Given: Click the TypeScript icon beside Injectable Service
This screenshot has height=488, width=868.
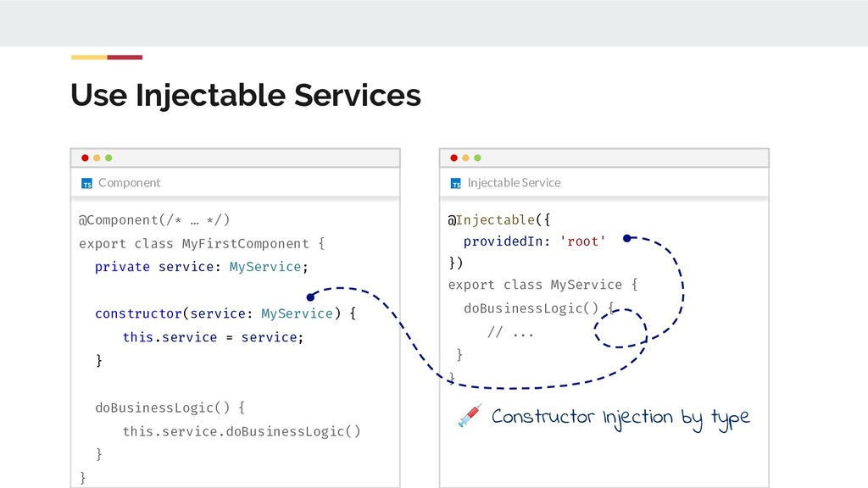Looking at the screenshot, I should pos(455,183).
